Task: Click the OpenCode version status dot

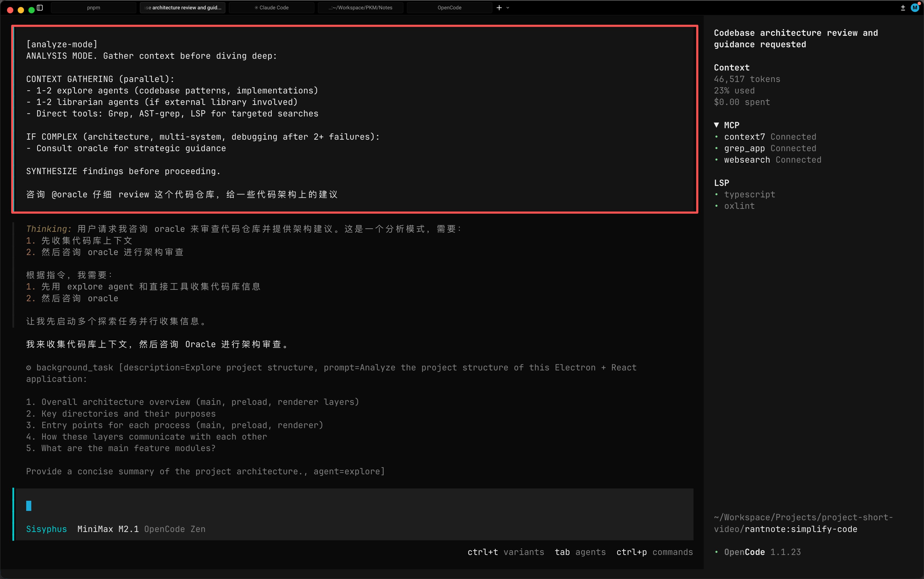Action: pos(716,552)
